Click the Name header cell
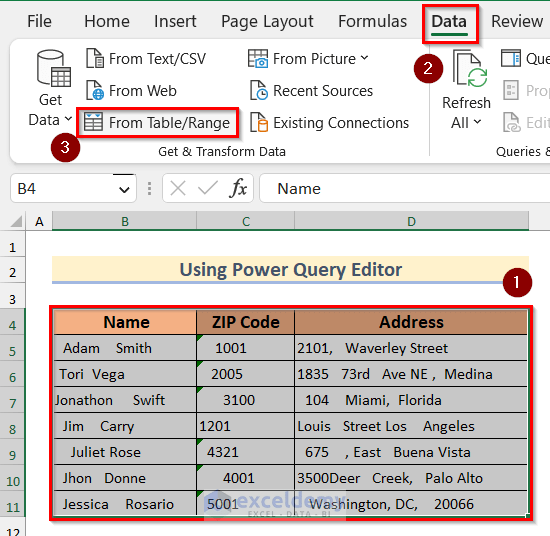This screenshot has width=550, height=536. coord(125,322)
